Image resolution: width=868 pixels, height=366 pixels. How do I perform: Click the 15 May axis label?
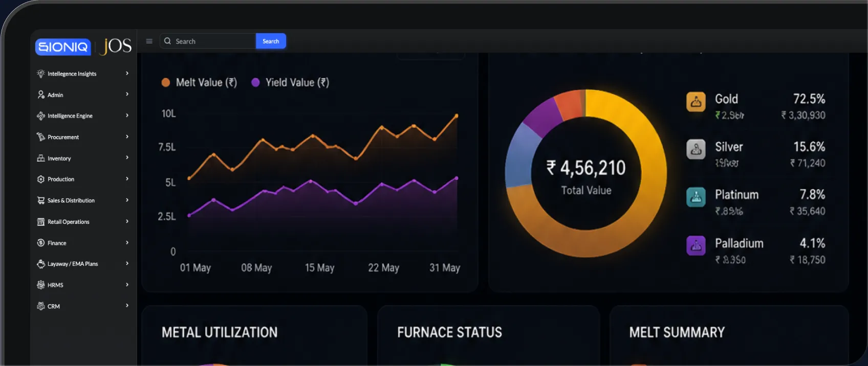point(319,268)
